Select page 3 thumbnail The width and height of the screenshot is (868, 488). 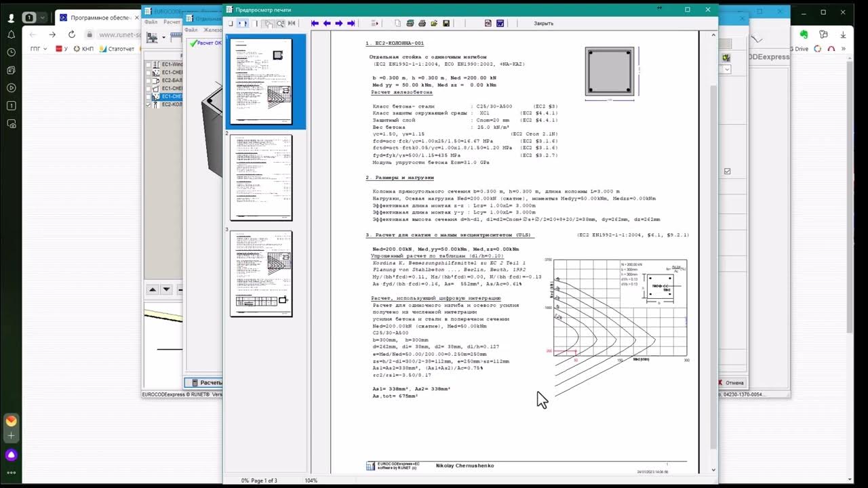tap(261, 274)
